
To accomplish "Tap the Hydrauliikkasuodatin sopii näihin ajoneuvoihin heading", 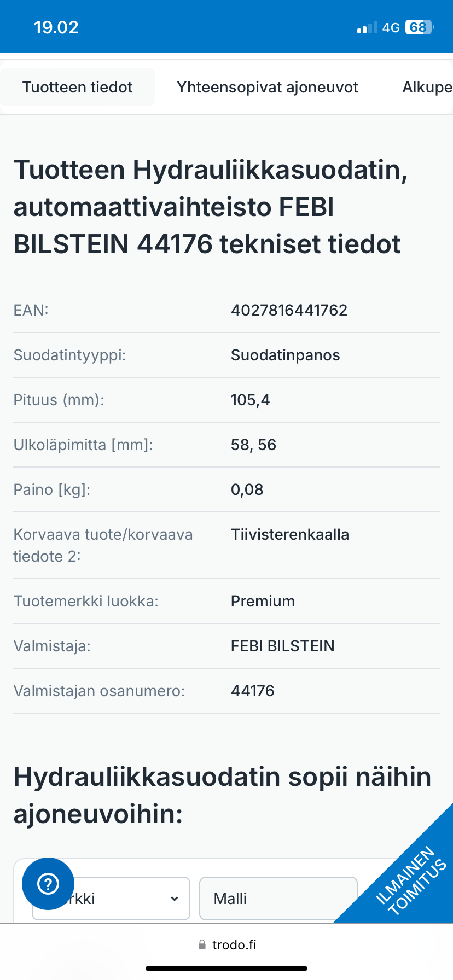I will (223, 795).
